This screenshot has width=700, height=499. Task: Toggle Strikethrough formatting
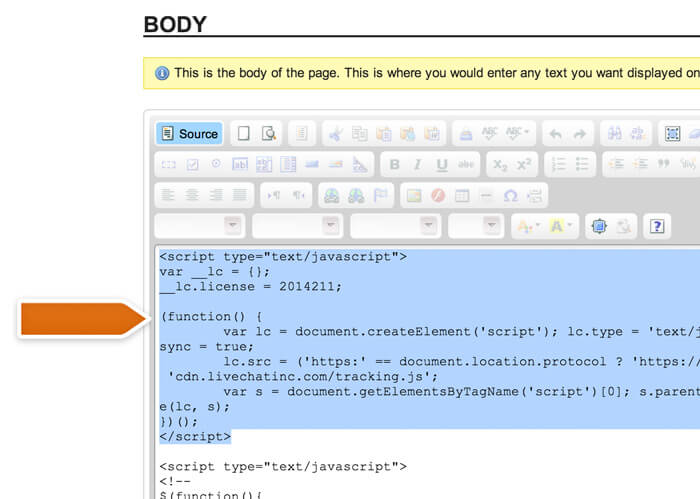coord(466,165)
